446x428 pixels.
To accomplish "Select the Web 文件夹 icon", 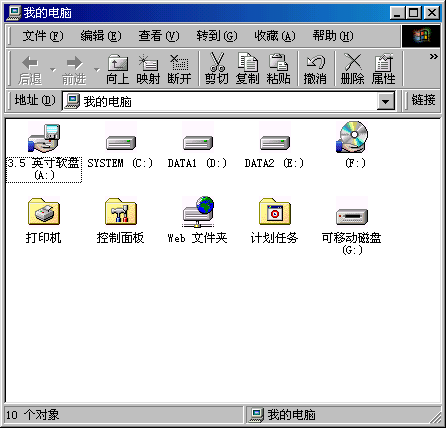I will point(198,212).
